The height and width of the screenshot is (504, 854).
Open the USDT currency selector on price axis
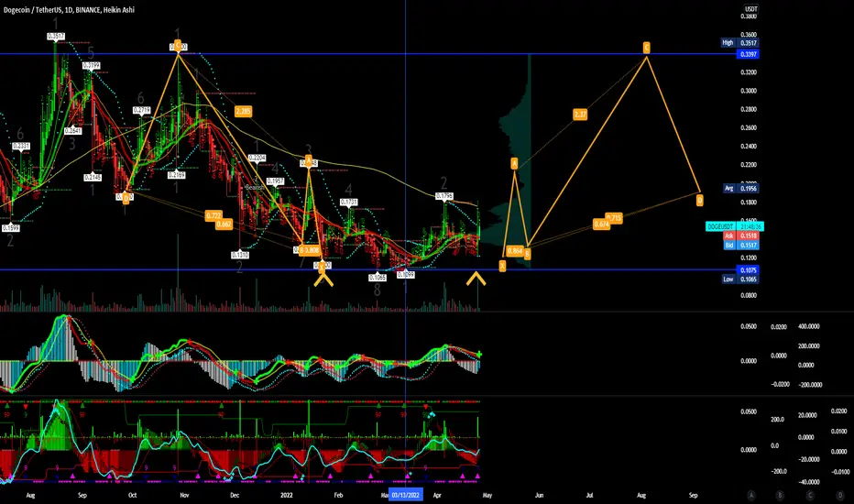click(751, 9)
